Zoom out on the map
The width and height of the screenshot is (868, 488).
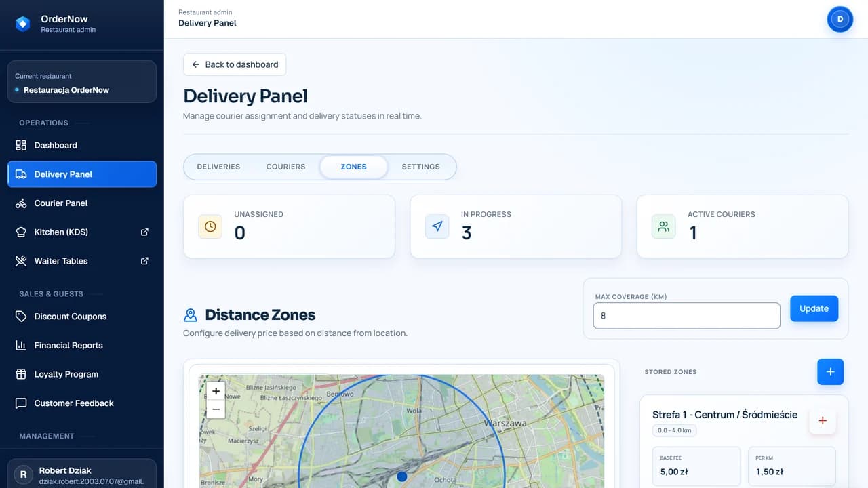click(216, 409)
